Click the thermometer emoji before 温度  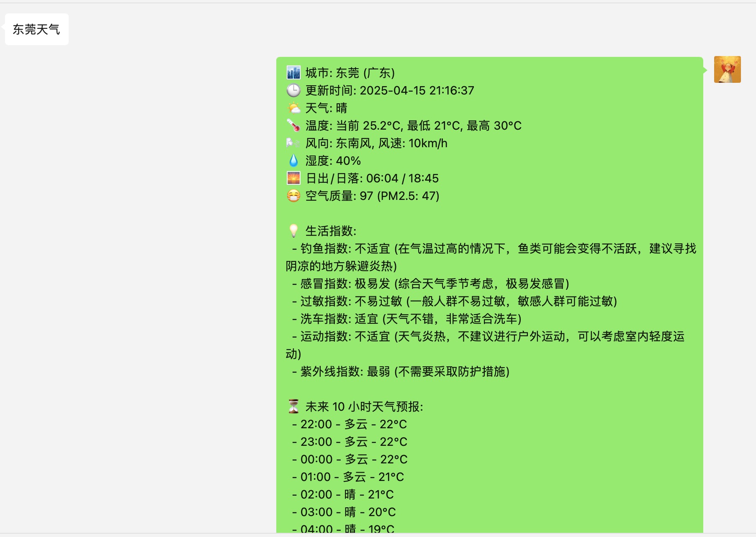point(293,125)
